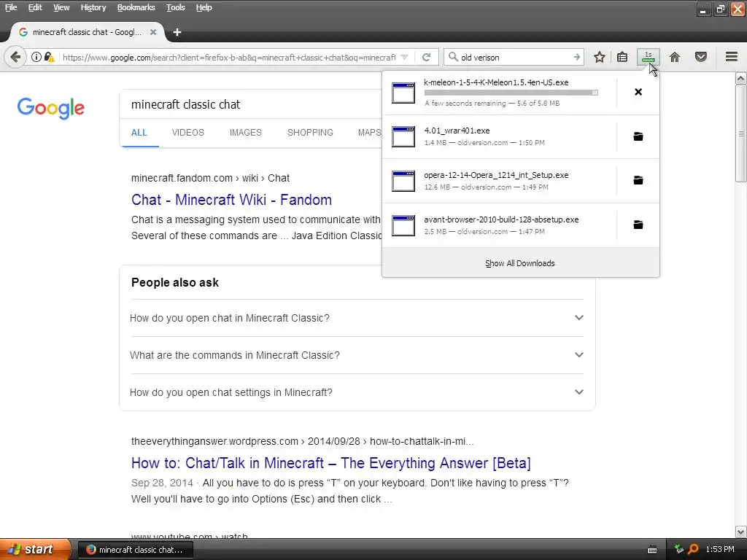This screenshot has width=747, height=560.
Task: Click the Google logo
Action: click(x=51, y=109)
